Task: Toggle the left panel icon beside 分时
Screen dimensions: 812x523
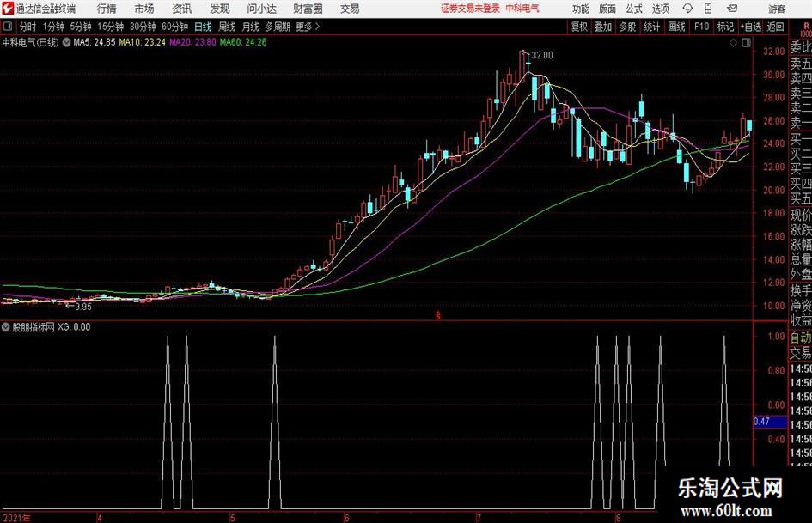Action: (8, 26)
